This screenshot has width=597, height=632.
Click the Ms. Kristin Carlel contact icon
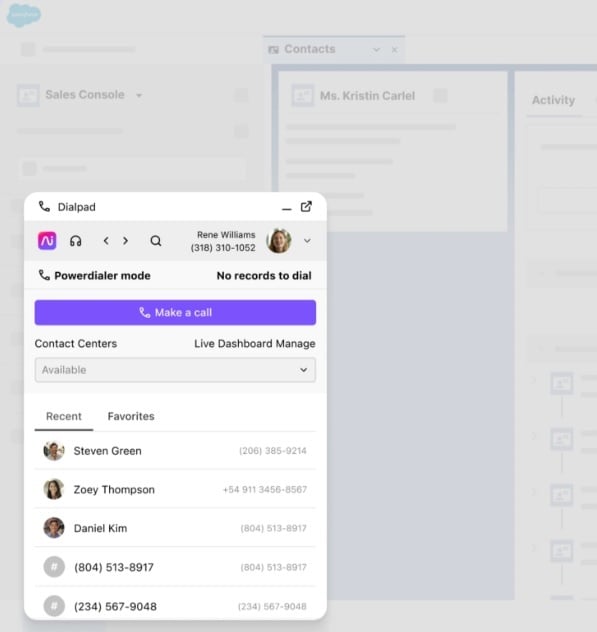coord(302,96)
